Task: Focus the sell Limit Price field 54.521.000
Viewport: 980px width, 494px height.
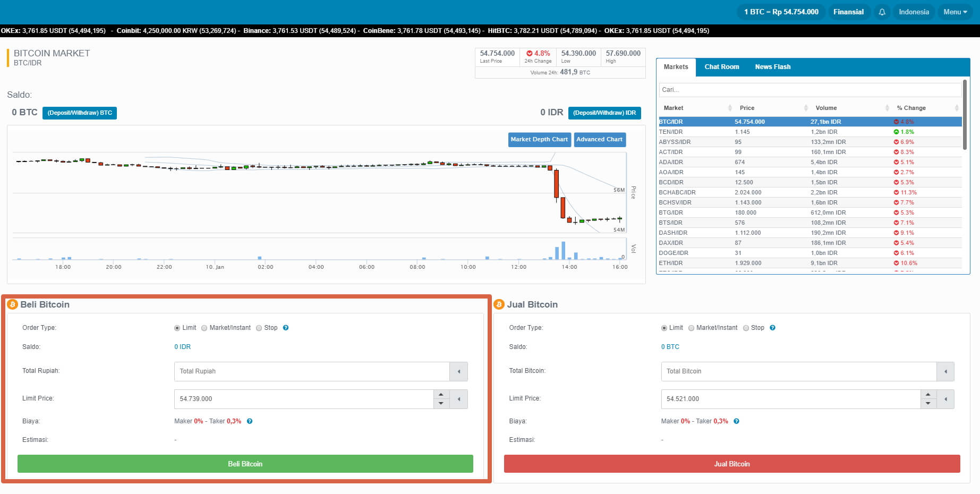Action: 791,399
